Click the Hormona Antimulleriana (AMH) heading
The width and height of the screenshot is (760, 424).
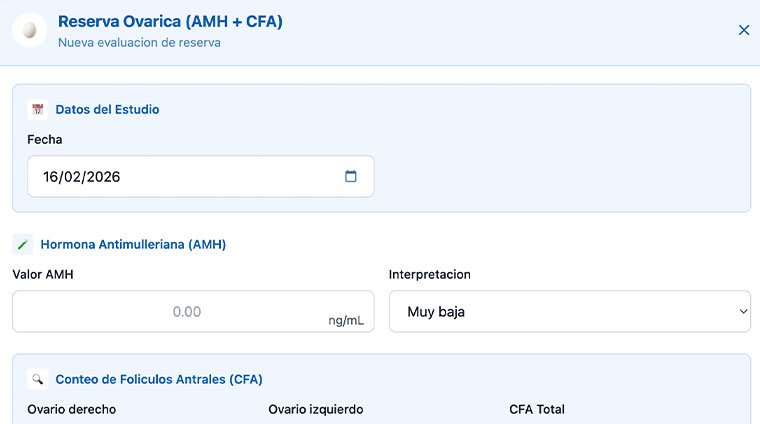point(133,244)
